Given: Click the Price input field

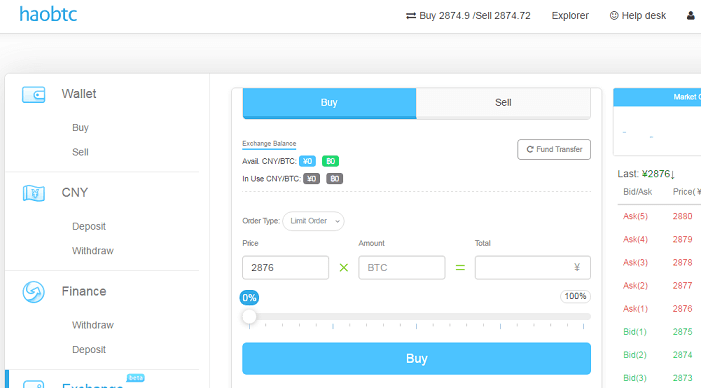Looking at the screenshot, I should pyautogui.click(x=285, y=268).
